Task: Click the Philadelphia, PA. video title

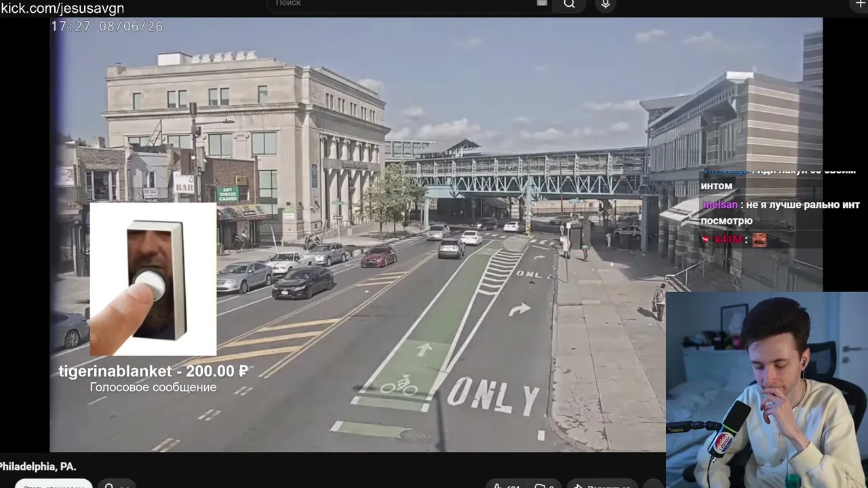Action: click(38, 466)
